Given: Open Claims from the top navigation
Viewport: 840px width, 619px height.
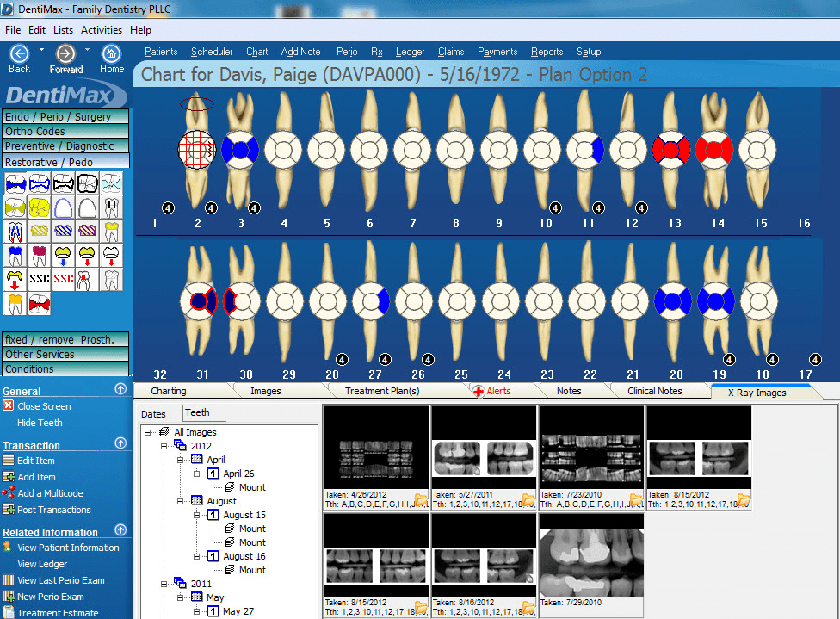Looking at the screenshot, I should (451, 52).
